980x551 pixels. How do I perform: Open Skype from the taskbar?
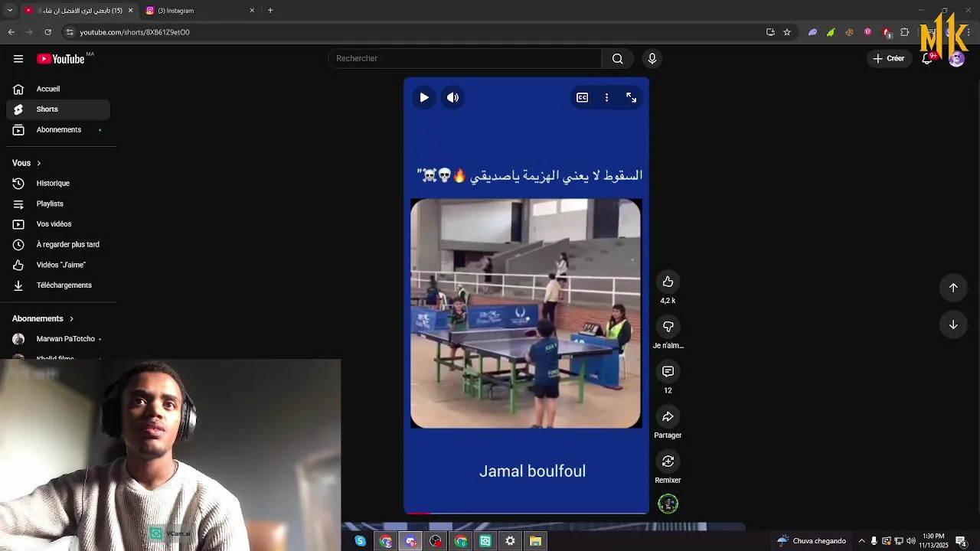point(361,541)
